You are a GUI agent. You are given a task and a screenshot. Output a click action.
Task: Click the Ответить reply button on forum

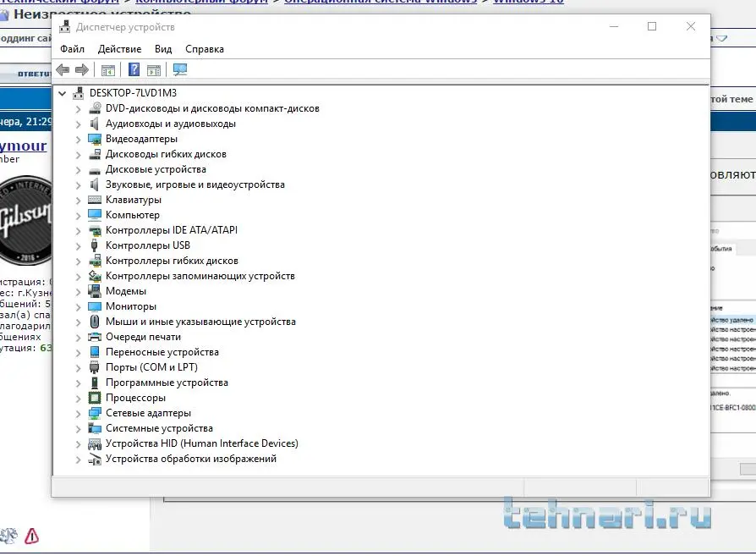(x=25, y=74)
